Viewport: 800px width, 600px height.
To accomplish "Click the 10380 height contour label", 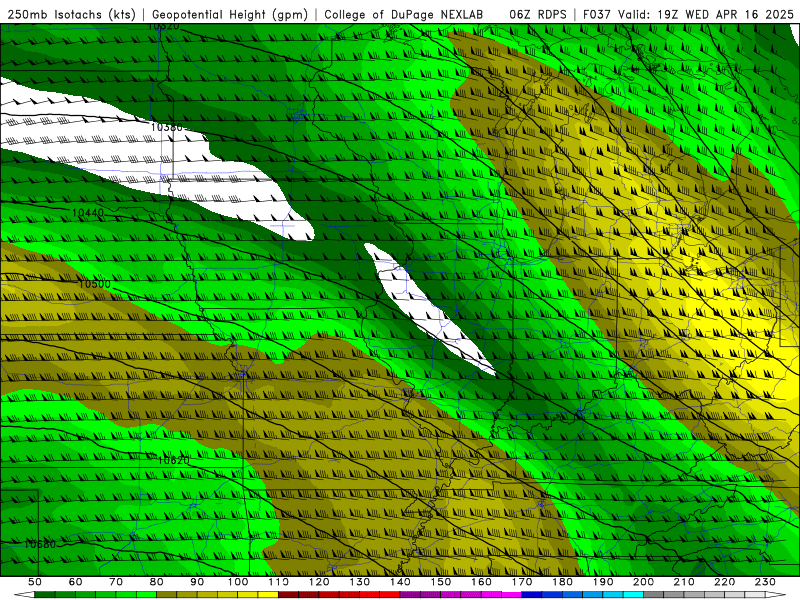I will coord(167,127).
